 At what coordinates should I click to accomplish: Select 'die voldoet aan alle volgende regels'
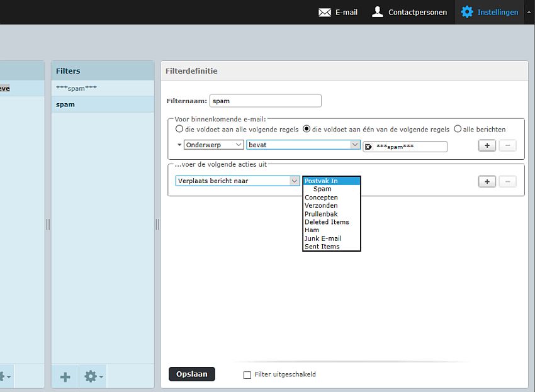(180, 129)
